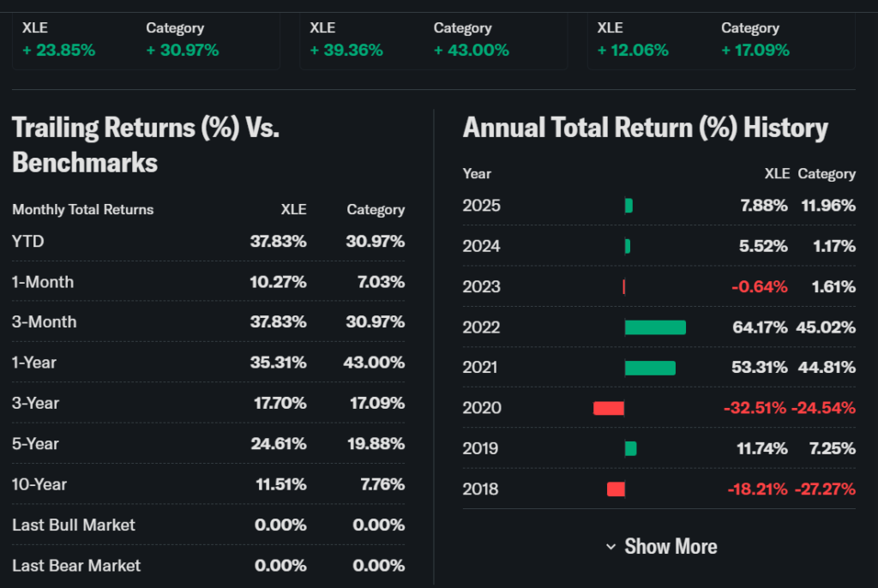Expand Show More under annual return history
Viewport: 878px width, 588px height.
[661, 547]
